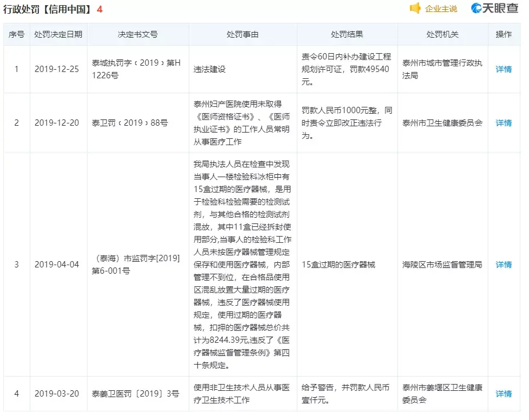This screenshot has width=529, height=420.
Task: Click document number （泰海）市监罚字[2019]第6-001号
Action: pyautogui.click(x=136, y=265)
